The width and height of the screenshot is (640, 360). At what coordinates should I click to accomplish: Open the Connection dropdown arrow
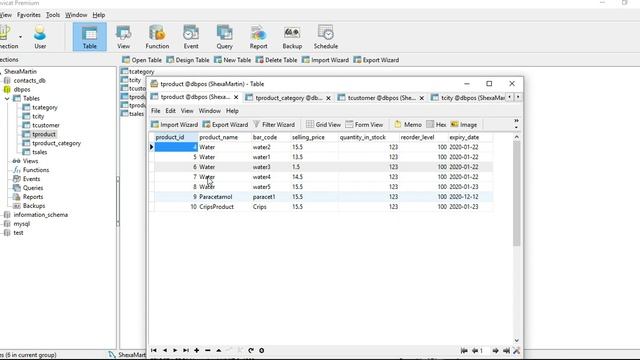coord(20,37)
